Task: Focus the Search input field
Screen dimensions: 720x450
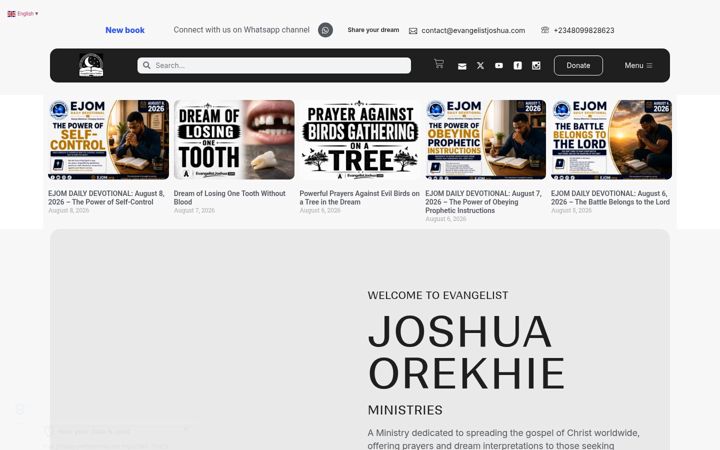Action: (x=274, y=65)
